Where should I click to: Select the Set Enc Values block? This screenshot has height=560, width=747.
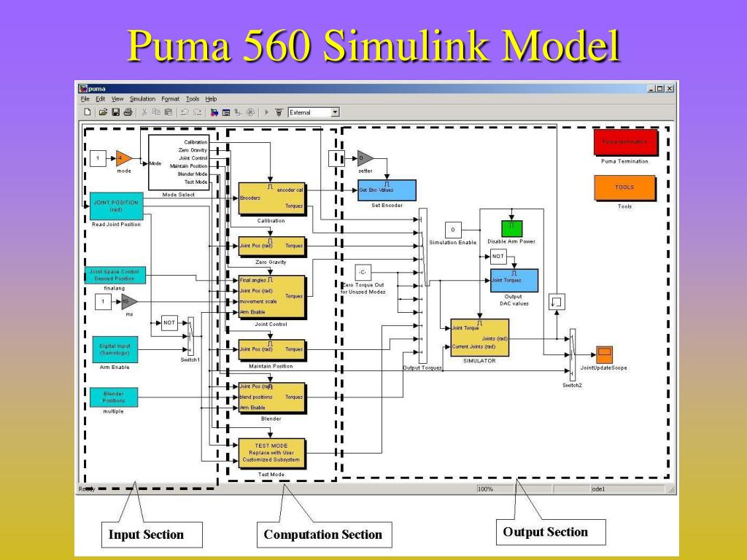click(387, 190)
